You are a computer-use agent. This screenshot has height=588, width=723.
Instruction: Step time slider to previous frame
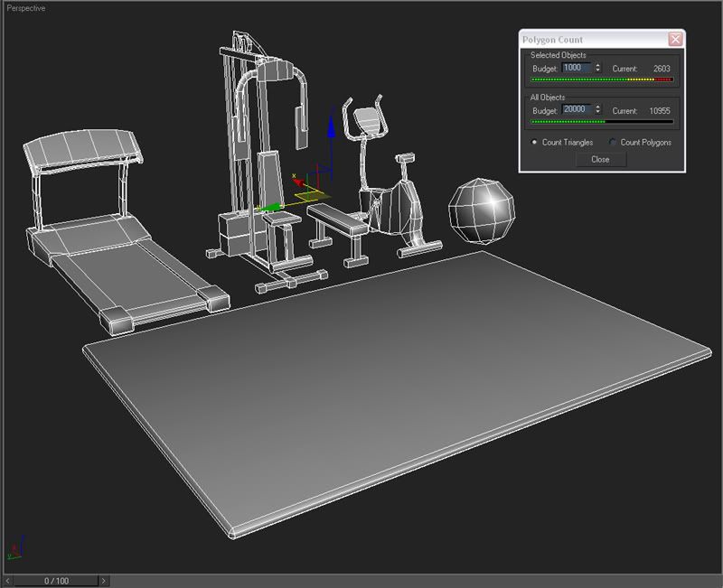[x=6, y=581]
